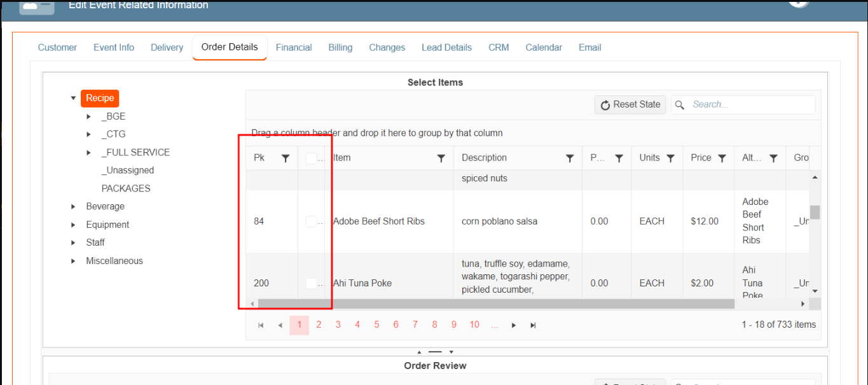Click the Pk column filter icon
The width and height of the screenshot is (868, 385).
[x=286, y=158]
